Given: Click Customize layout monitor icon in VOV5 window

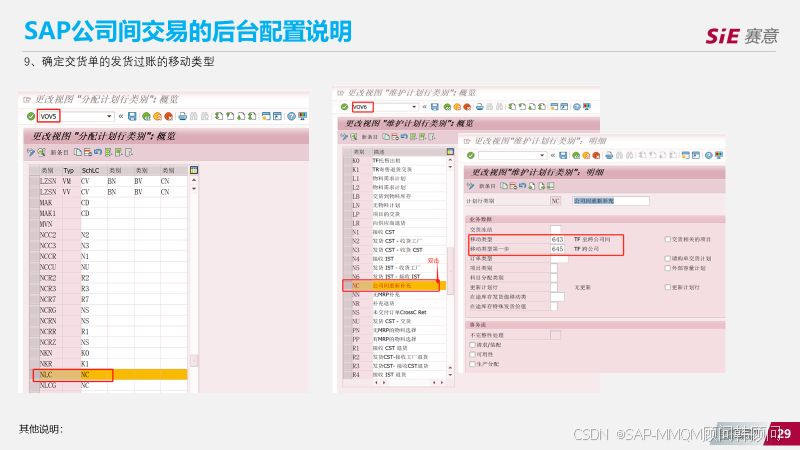Looking at the screenshot, I should (303, 116).
